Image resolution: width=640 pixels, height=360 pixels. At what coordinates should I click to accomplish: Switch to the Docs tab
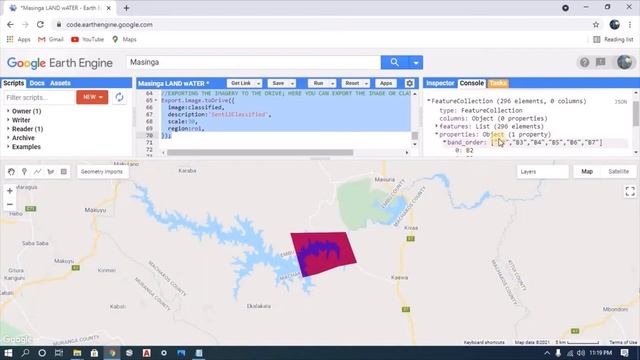click(37, 83)
